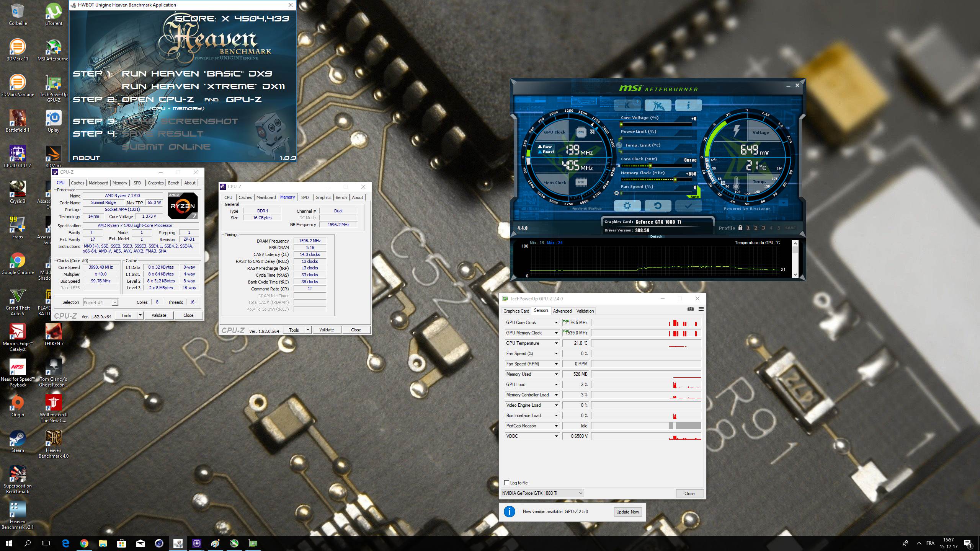Open NVIDIA GeForce GTX 1080 Ti selector
The image size is (980, 551).
[x=542, y=493]
